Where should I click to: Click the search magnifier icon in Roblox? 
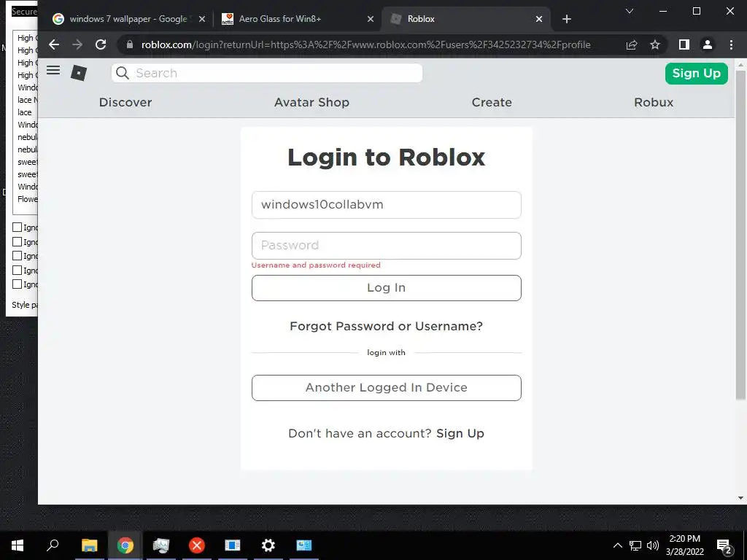click(123, 73)
